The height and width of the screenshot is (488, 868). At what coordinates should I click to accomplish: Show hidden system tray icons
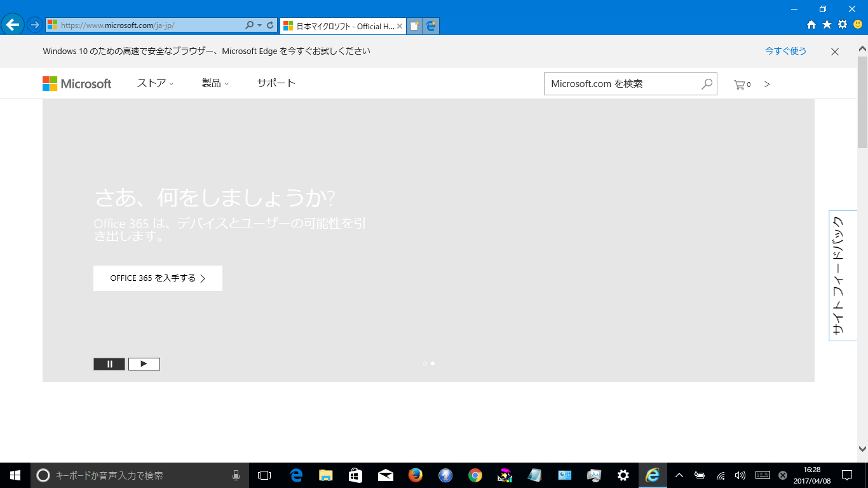coord(679,475)
